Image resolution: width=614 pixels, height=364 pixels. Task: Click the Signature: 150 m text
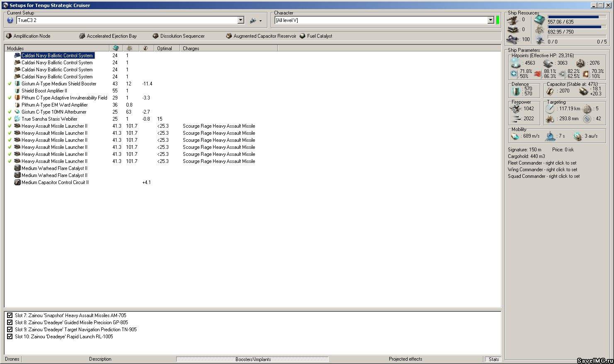click(524, 150)
